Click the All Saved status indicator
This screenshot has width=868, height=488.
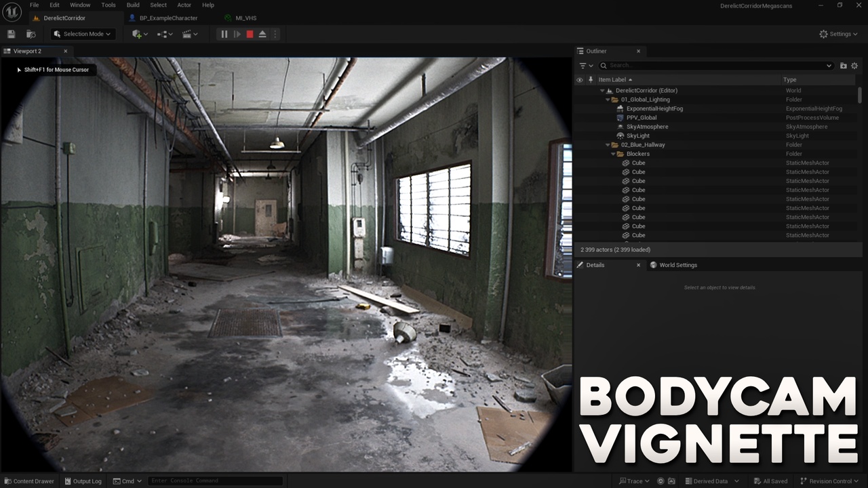pyautogui.click(x=770, y=481)
